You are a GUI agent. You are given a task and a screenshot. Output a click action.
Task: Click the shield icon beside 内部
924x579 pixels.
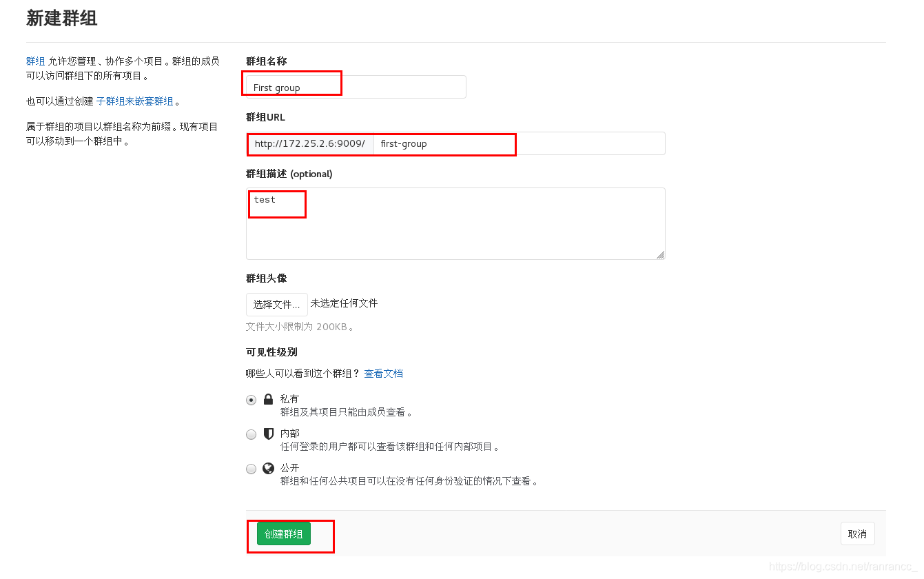pyautogui.click(x=269, y=434)
